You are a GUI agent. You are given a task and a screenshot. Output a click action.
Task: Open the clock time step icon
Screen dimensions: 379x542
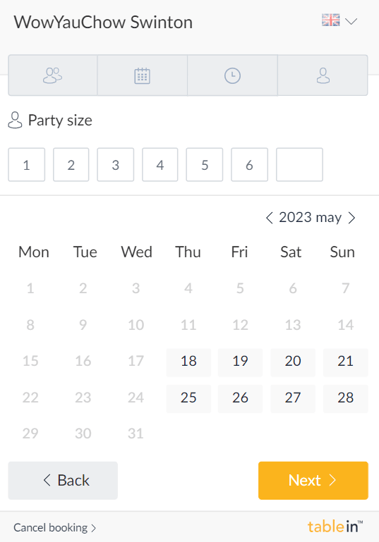click(x=232, y=75)
